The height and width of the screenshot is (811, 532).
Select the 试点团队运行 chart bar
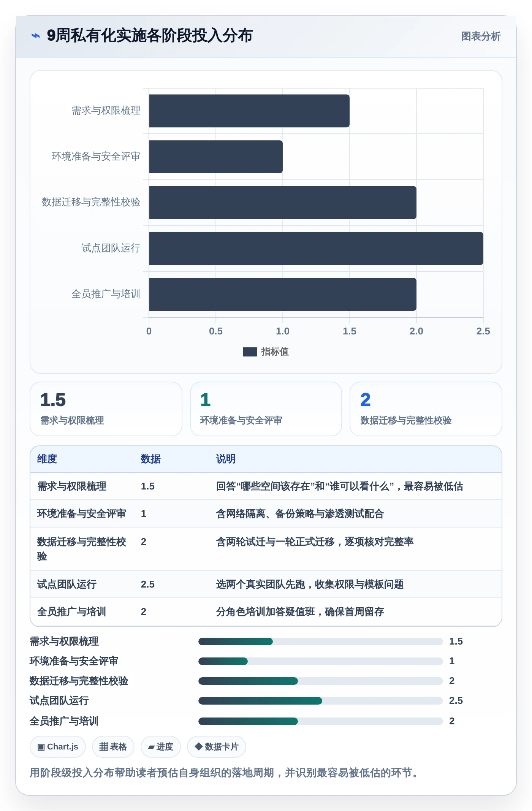pyautogui.click(x=316, y=249)
